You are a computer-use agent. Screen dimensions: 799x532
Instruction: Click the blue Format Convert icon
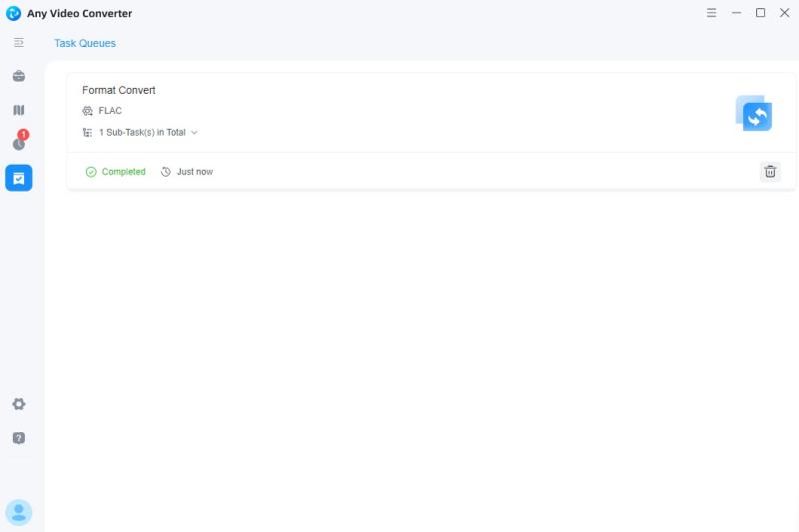pos(754,113)
